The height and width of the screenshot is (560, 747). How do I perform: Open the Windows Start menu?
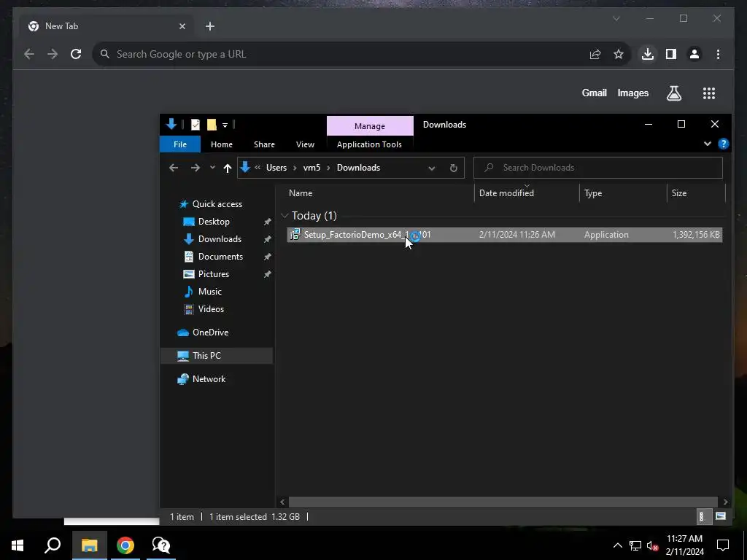[18, 545]
